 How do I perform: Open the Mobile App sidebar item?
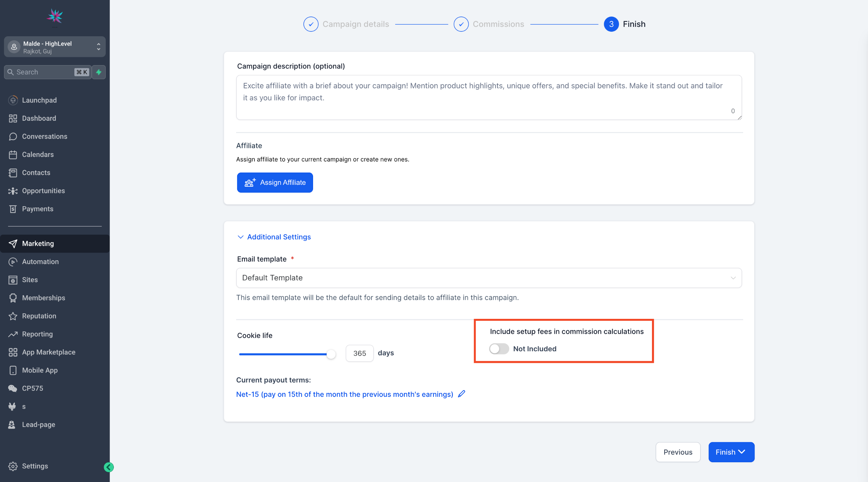[x=40, y=370]
